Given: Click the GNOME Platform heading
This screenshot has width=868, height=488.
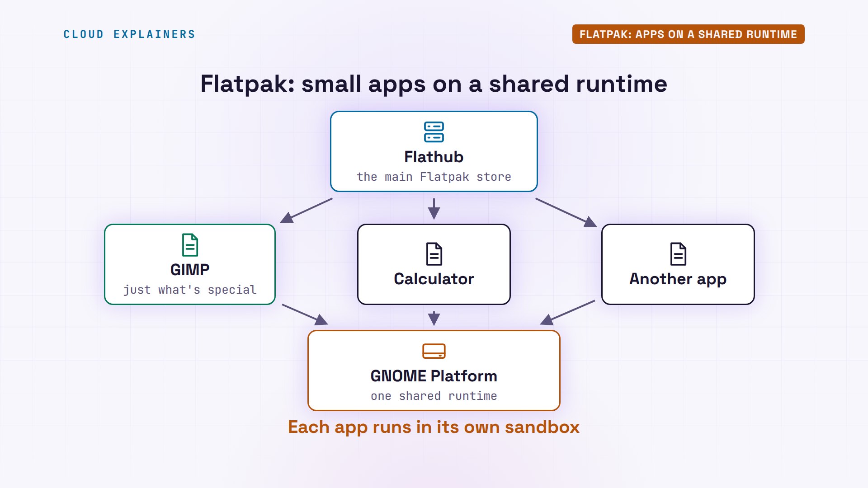Looking at the screenshot, I should click(434, 376).
